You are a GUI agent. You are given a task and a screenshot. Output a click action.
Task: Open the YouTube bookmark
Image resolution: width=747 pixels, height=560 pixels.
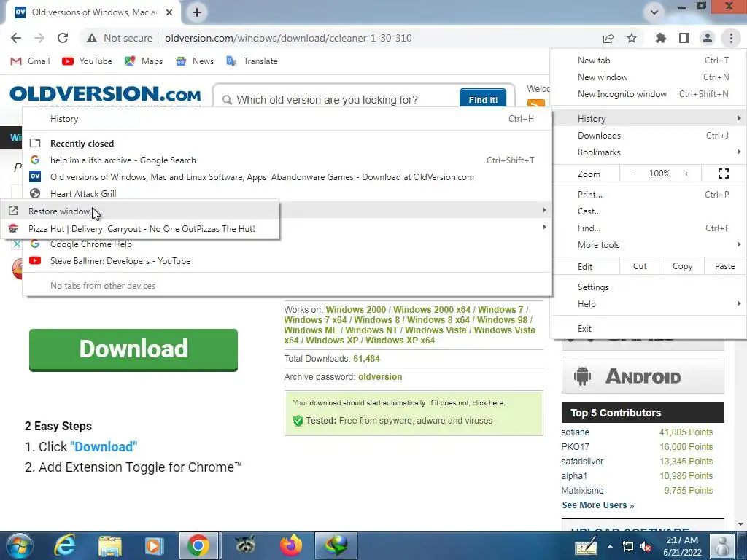pos(88,61)
